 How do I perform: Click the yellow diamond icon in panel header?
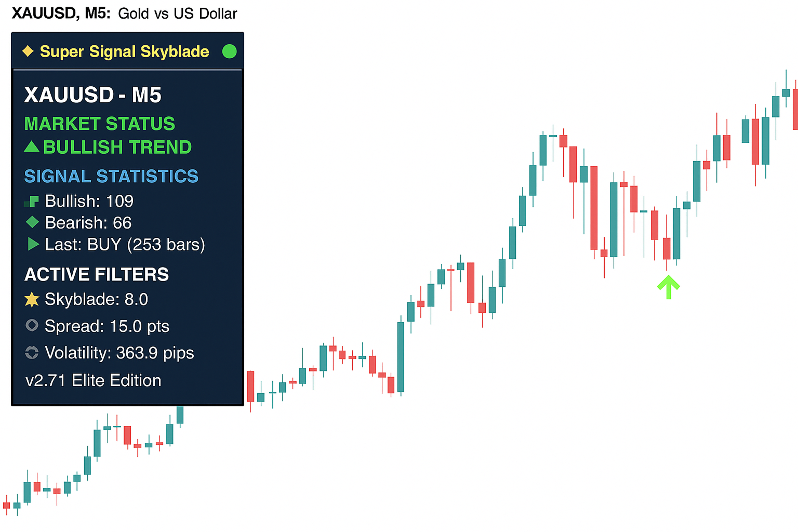[x=28, y=51]
